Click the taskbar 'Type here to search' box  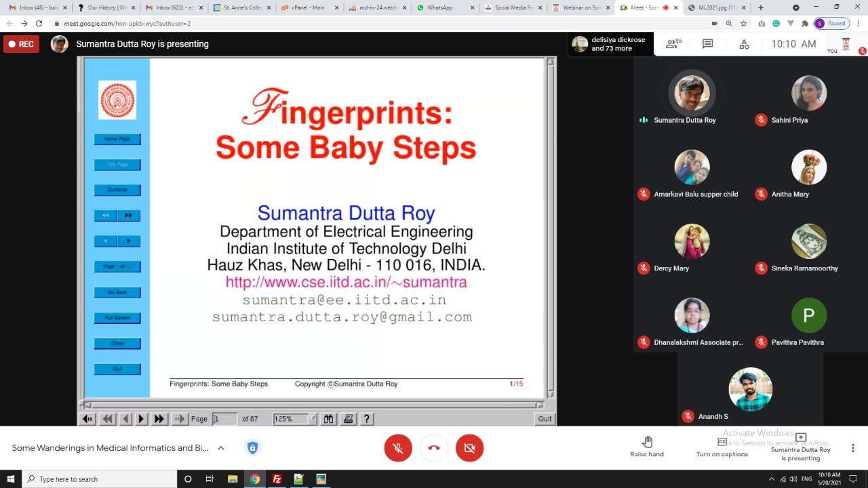click(99, 479)
